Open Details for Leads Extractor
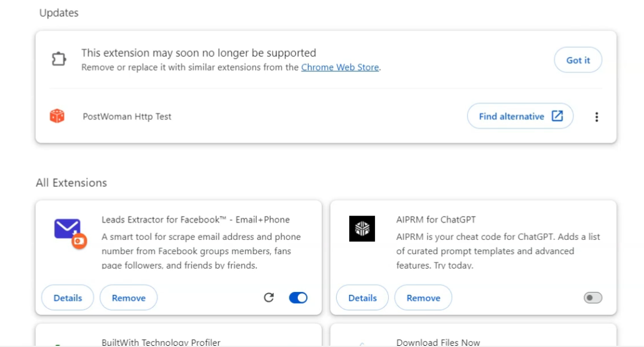Screen dimensions: 644x347 (68, 298)
